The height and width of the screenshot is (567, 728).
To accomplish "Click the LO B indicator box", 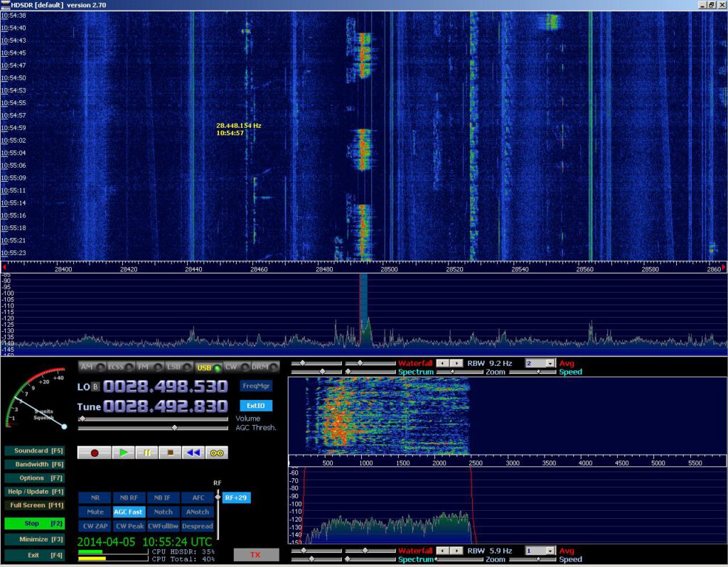I will (x=96, y=387).
